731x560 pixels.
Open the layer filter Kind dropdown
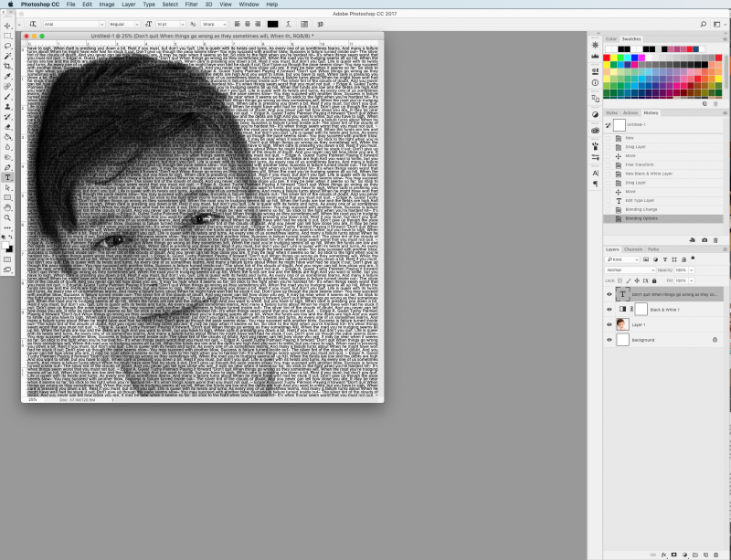click(x=622, y=259)
